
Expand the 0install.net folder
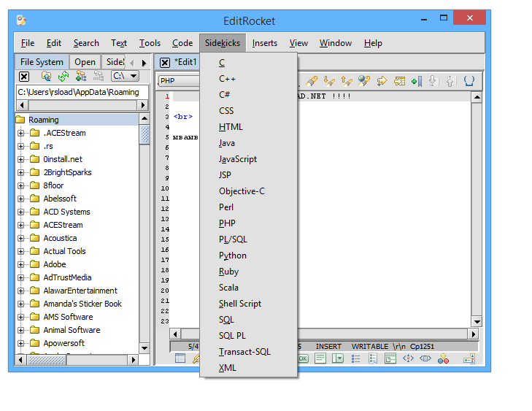click(x=21, y=160)
